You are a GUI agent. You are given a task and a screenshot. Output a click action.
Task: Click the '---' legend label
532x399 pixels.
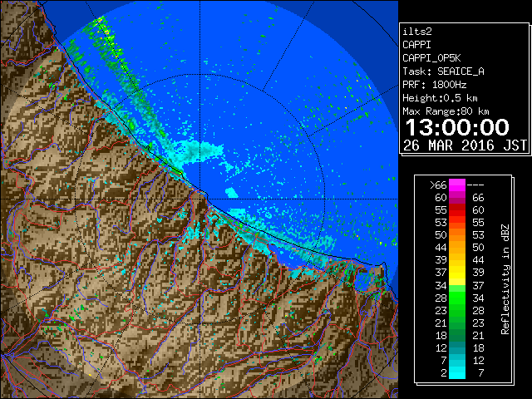pos(475,185)
